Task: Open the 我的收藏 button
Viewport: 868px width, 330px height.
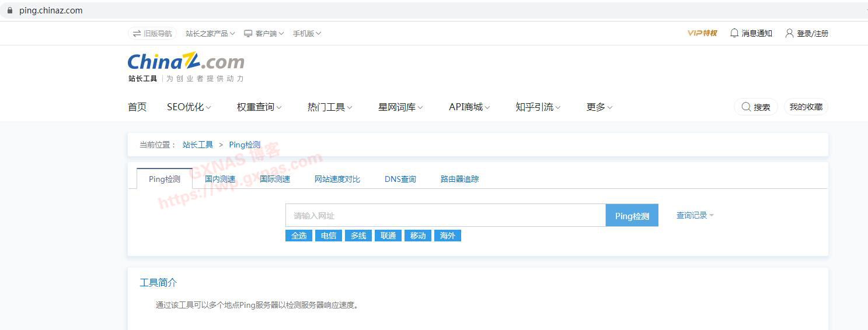Action: tap(806, 107)
